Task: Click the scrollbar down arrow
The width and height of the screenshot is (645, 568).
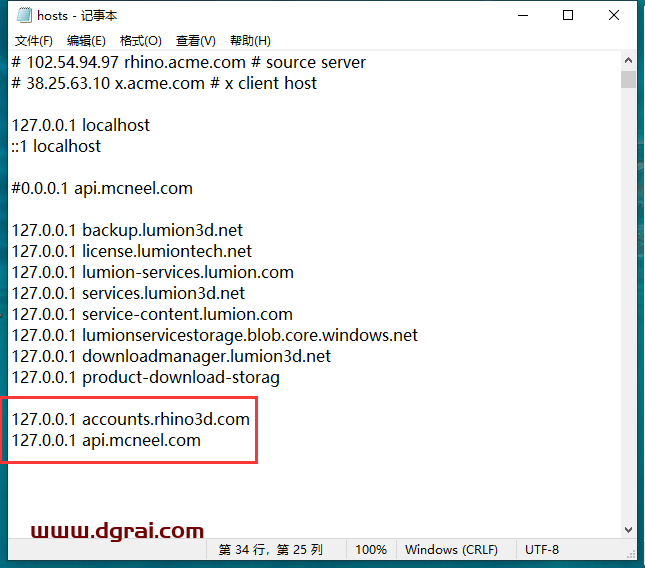Action: click(x=628, y=529)
